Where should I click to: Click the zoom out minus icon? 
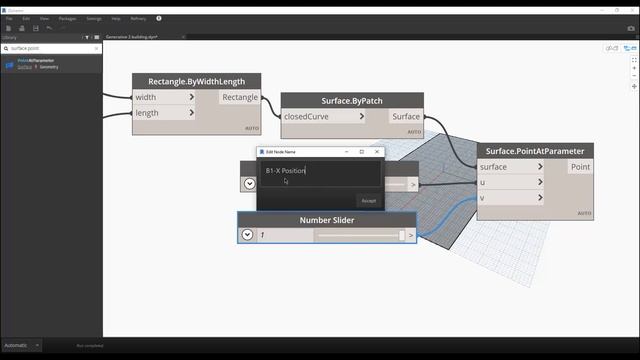634,76
